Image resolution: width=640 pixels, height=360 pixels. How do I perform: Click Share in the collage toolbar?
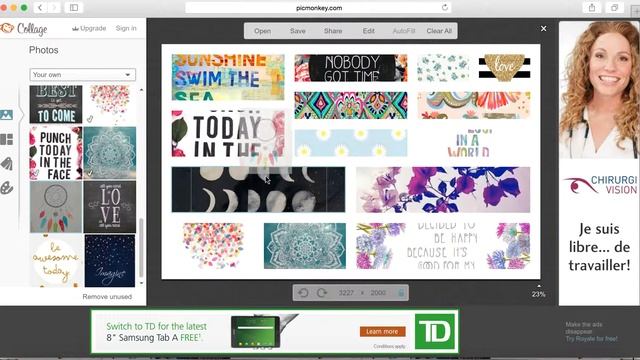tap(333, 31)
